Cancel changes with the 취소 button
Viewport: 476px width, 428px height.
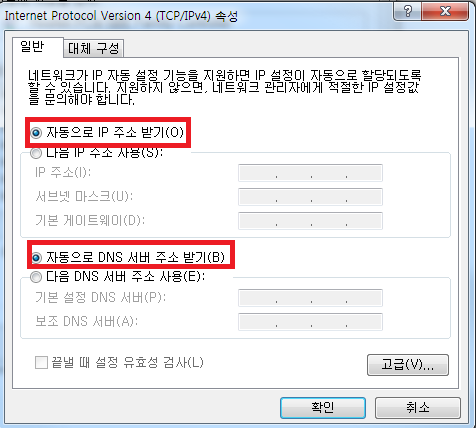click(x=418, y=408)
